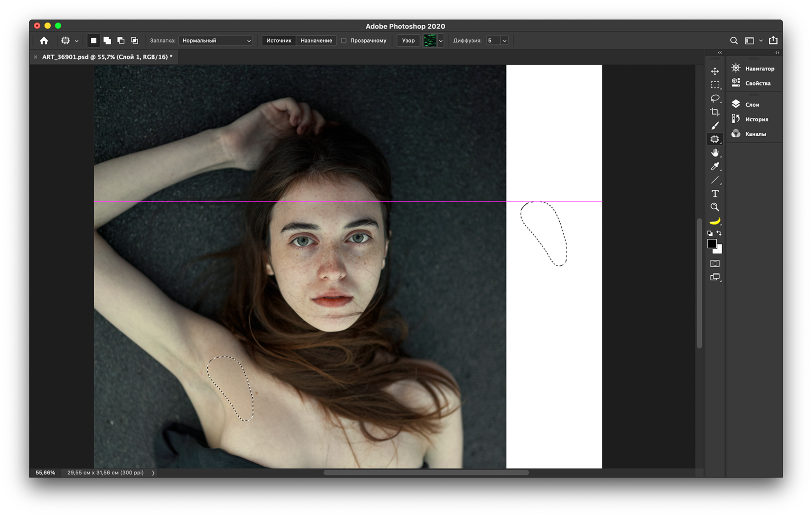This screenshot has height=516, width=812.
Task: Go to Home screen
Action: coord(44,41)
